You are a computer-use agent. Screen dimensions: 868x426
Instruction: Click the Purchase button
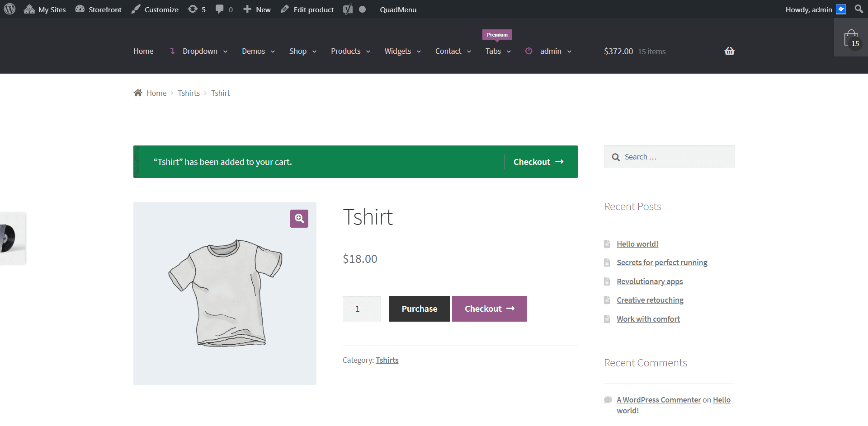pyautogui.click(x=419, y=309)
